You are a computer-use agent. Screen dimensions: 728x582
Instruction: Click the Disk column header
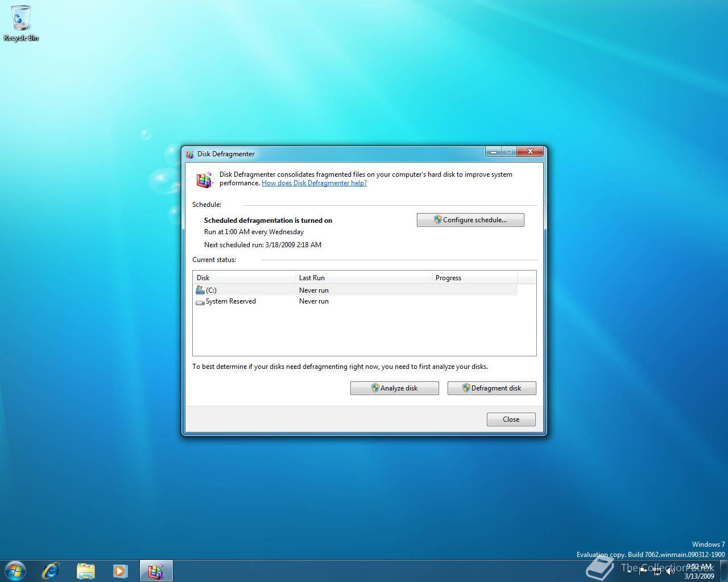click(x=244, y=278)
